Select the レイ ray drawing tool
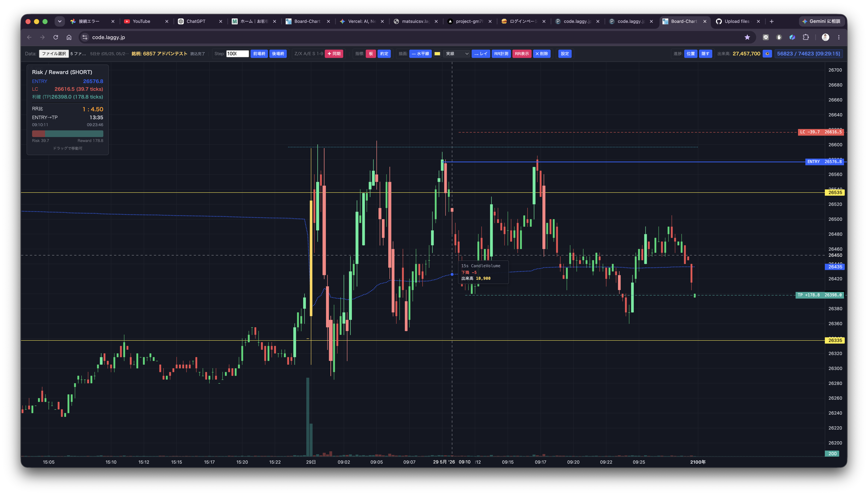Viewport: 868px width, 495px height. tap(481, 54)
